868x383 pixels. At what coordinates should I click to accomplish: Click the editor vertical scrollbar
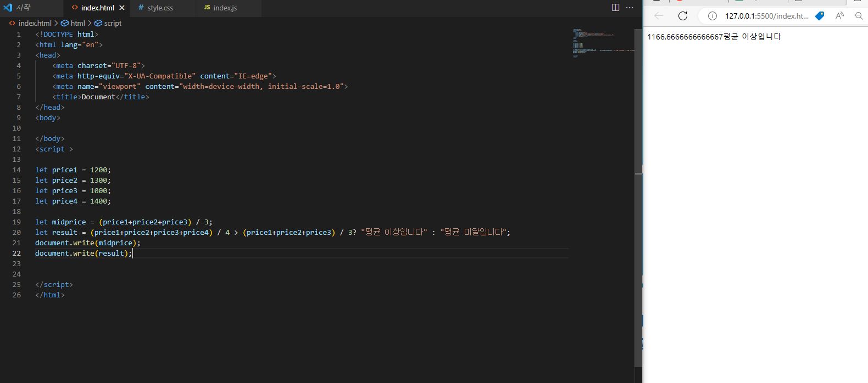[638, 198]
